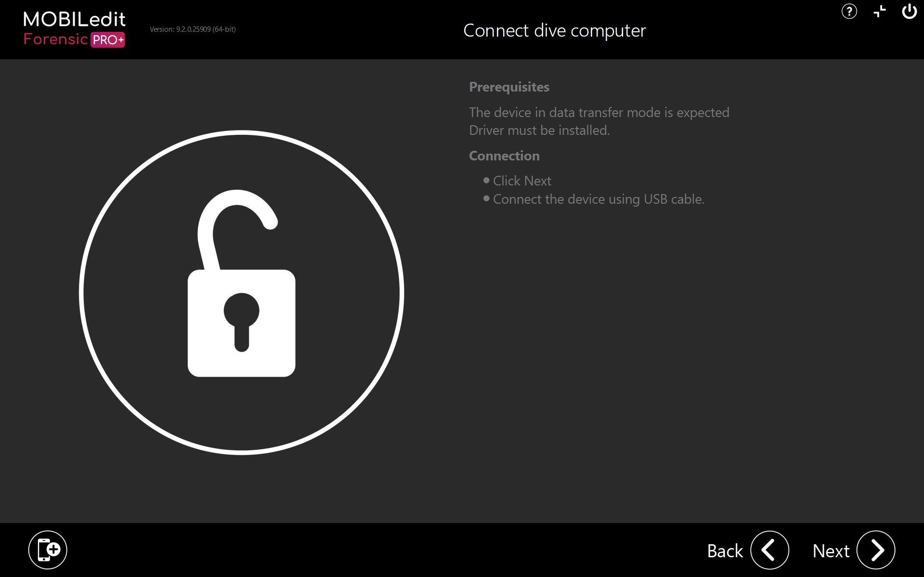Screen dimensions: 924x577
Task: Click the MOBILedit logo text
Action: coord(74,19)
